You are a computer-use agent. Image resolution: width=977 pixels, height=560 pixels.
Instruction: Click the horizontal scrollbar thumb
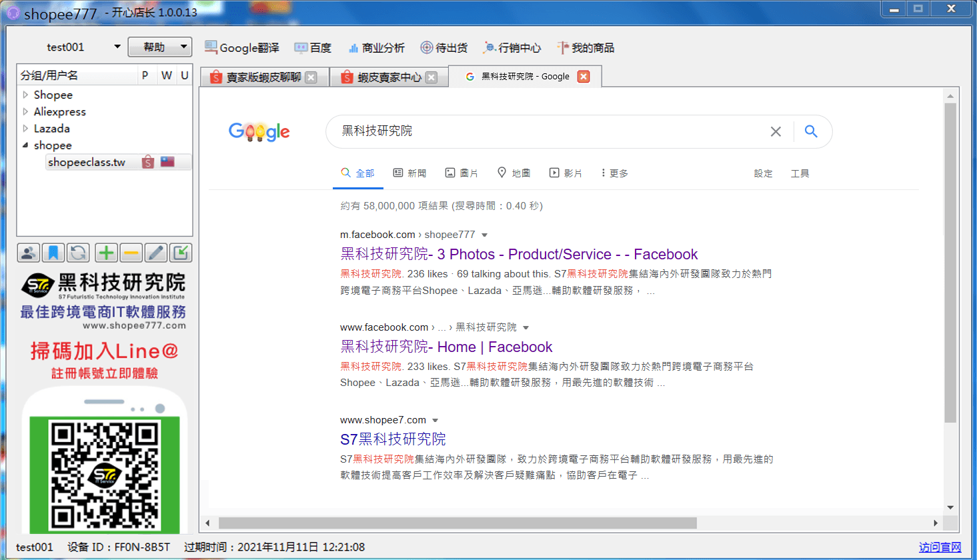[457, 523]
